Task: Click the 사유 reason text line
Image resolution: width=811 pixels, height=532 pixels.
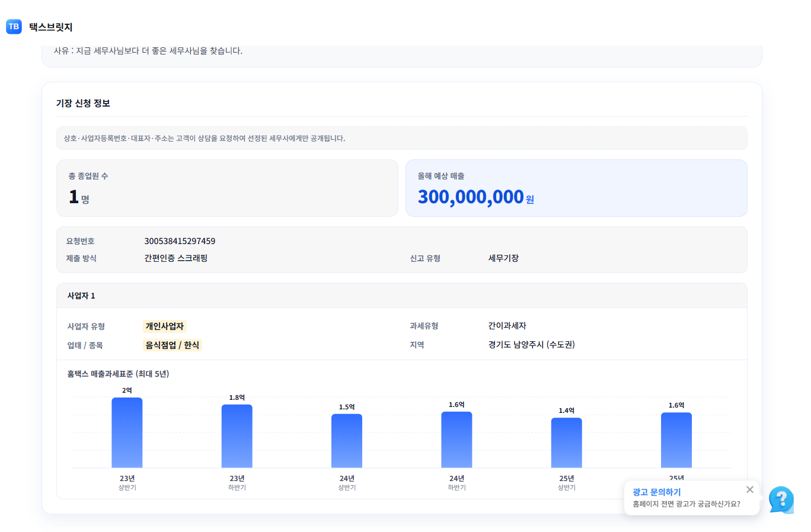Action: point(148,51)
